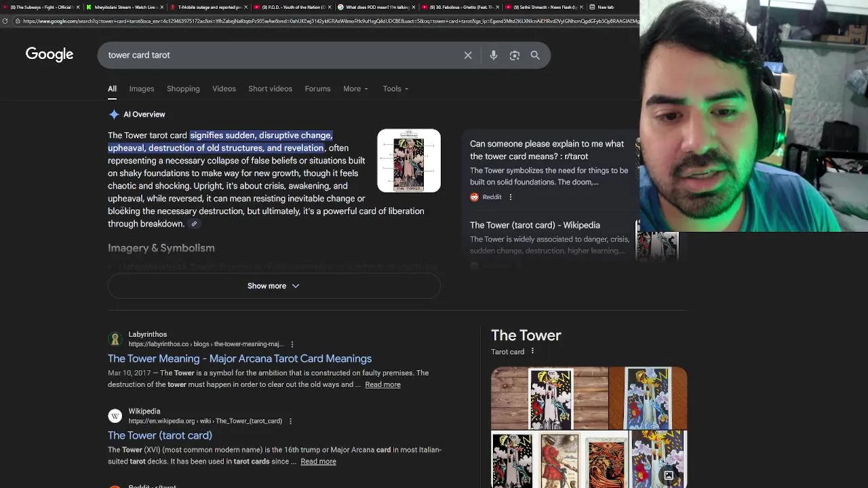The width and height of the screenshot is (868, 488).
Task: Open first large Tower card image in panel
Action: coord(550,399)
